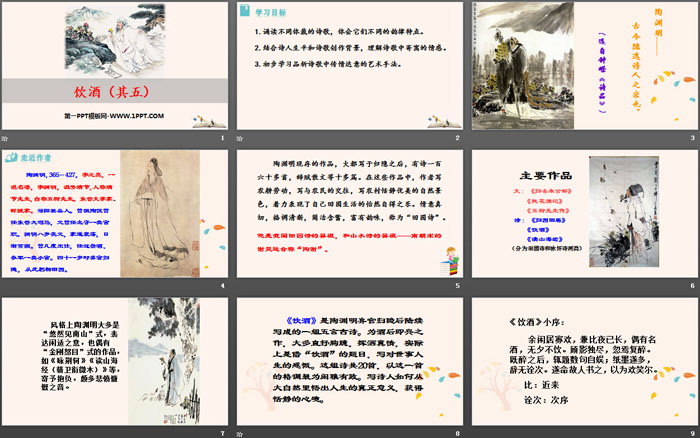Select the title slide 饮酒（其五）
This screenshot has width=700, height=438.
tap(115, 66)
